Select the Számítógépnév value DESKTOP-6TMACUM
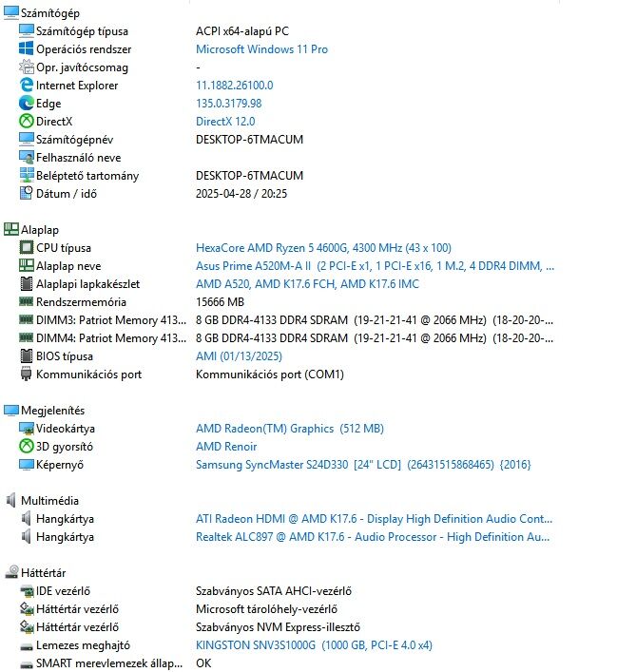This screenshot has width=636, height=672. click(249, 140)
